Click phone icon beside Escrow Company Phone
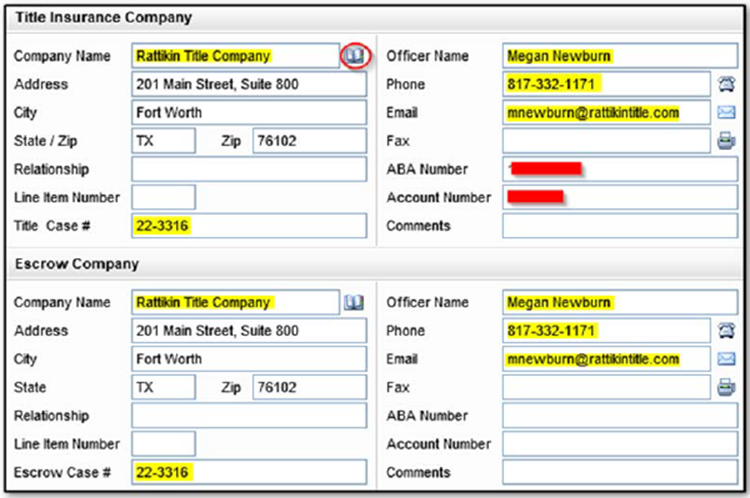Screen dimensions: 750x498 point(726,331)
